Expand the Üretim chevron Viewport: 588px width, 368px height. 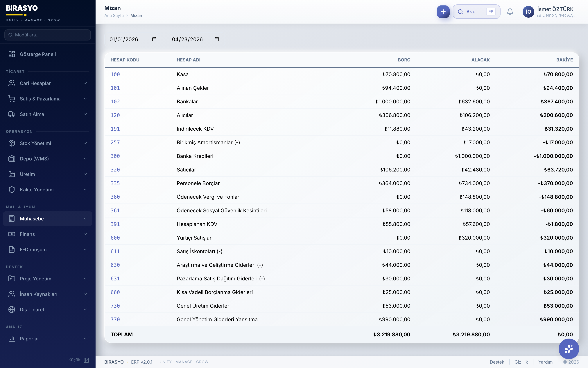pos(85,174)
